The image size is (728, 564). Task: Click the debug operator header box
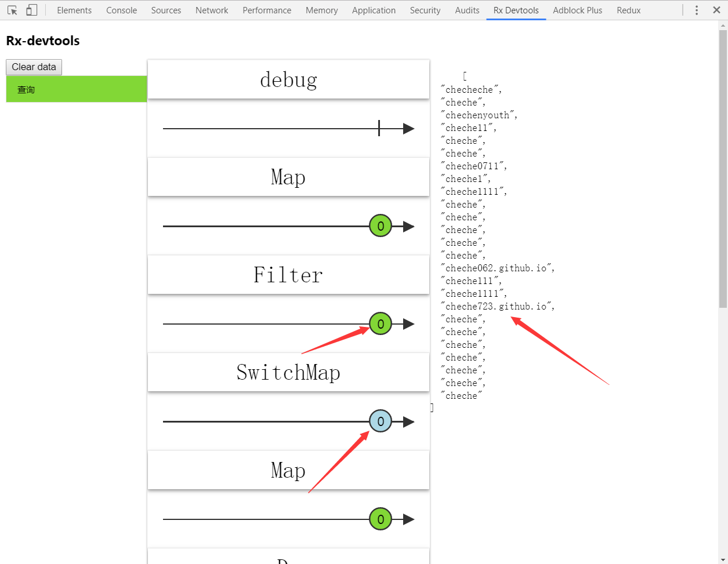click(x=288, y=79)
